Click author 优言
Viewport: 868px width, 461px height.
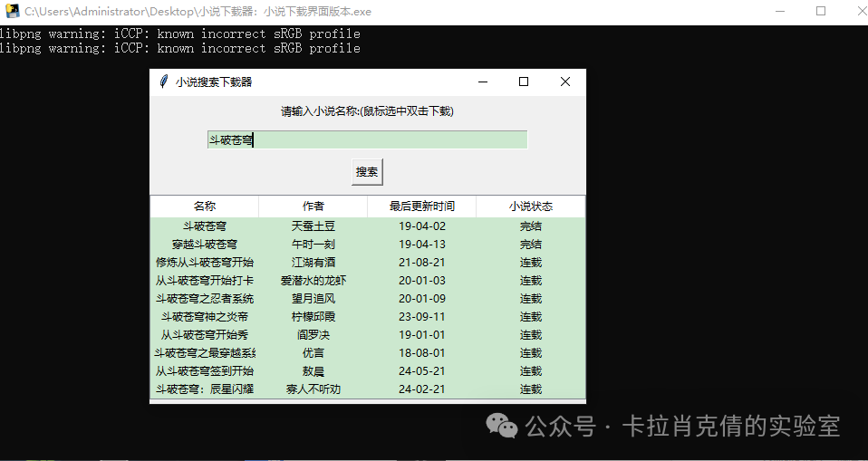pos(313,353)
